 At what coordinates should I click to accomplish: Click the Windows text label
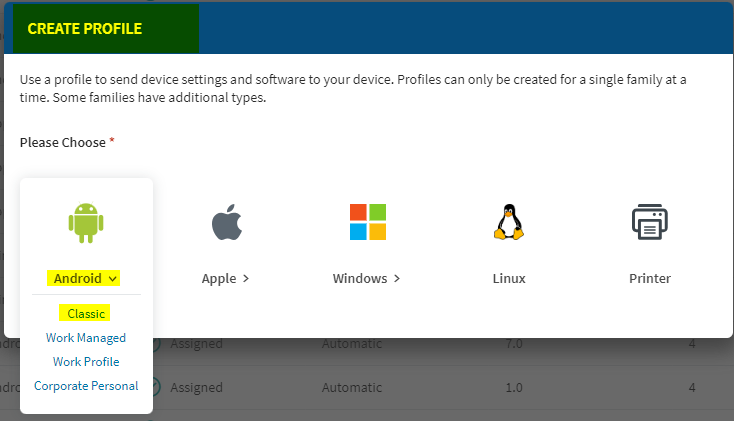360,279
